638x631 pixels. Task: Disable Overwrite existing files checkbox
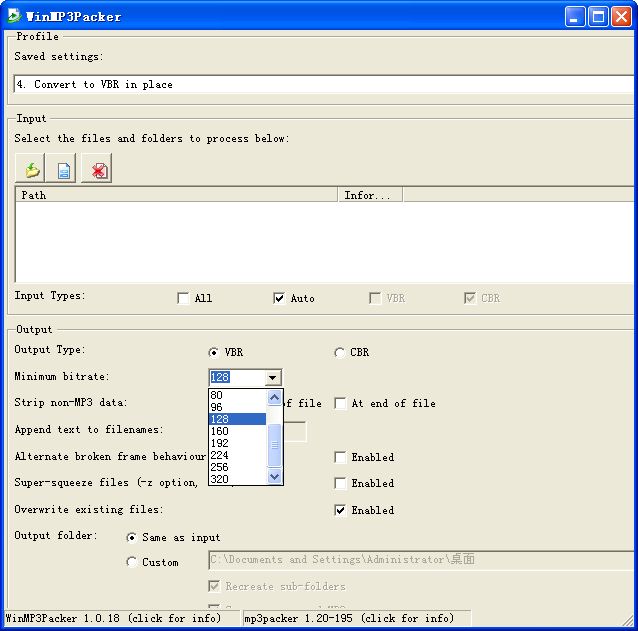click(x=340, y=510)
